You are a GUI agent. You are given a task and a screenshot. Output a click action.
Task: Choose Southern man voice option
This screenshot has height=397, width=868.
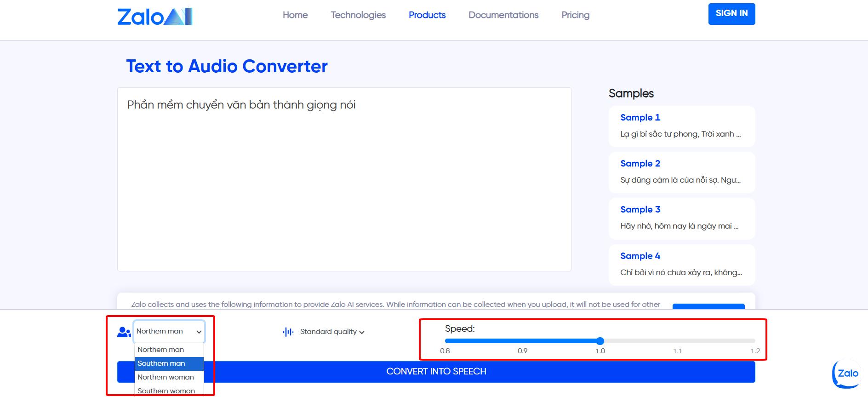click(169, 363)
